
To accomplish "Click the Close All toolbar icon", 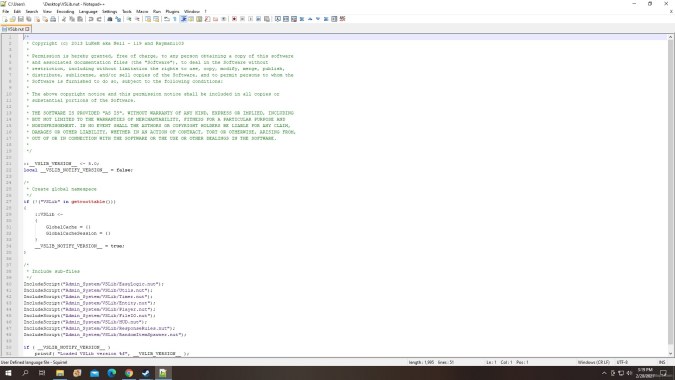I will click(45, 19).
